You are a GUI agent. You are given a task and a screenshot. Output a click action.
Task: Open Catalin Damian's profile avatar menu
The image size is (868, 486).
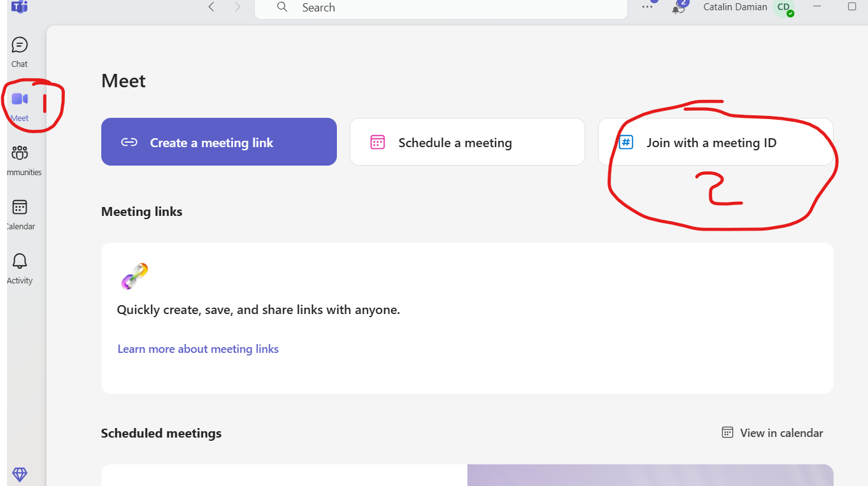coord(783,8)
